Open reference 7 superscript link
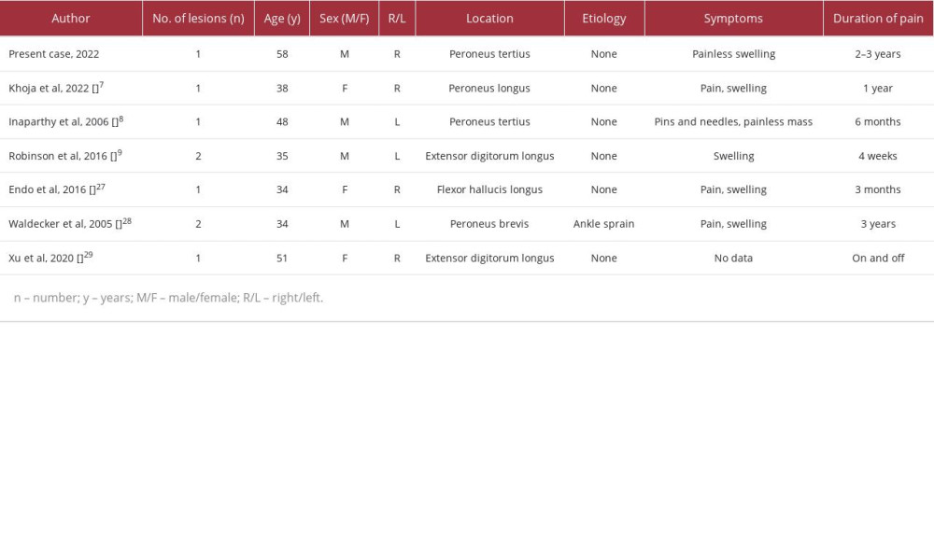 pyautogui.click(x=101, y=85)
